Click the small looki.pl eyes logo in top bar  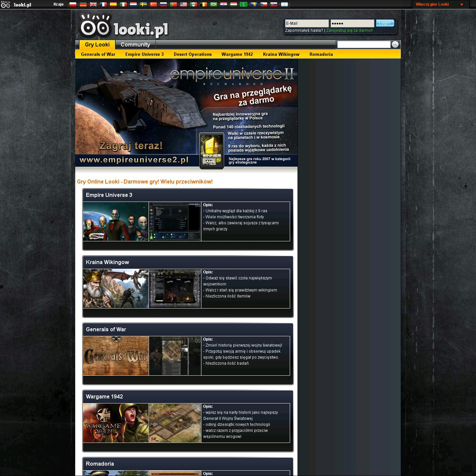(6, 4)
